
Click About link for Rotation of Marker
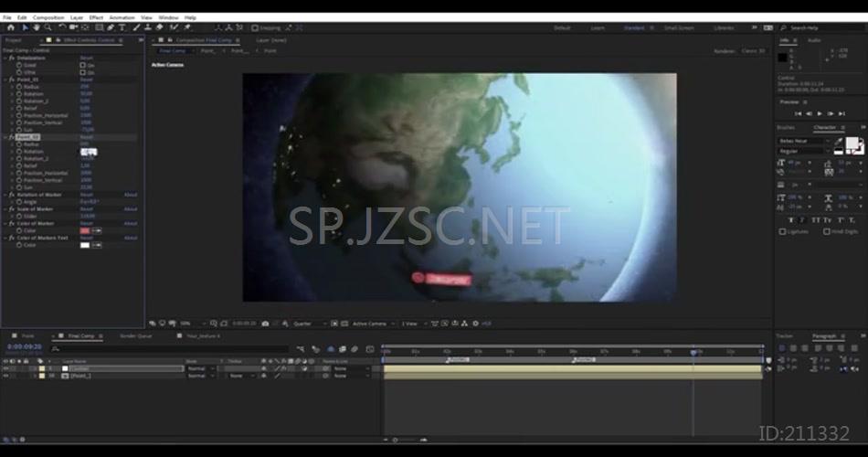pos(131,195)
